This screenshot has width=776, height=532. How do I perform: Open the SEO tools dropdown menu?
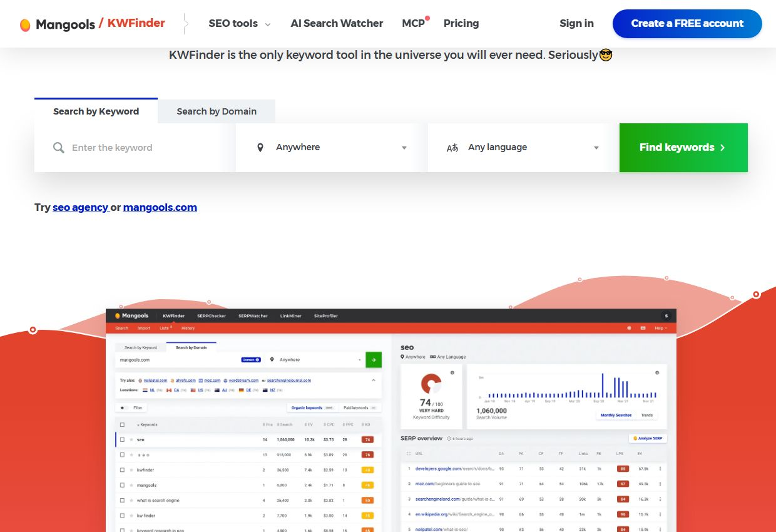[240, 24]
